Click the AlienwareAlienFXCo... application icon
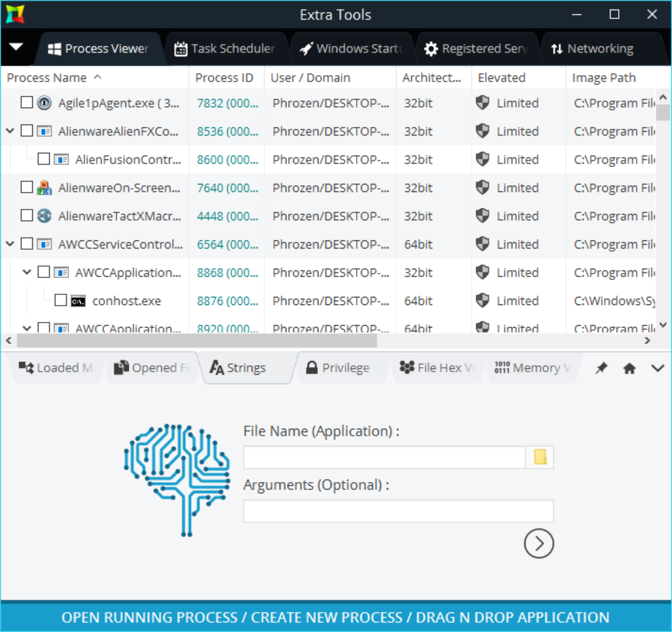Image resolution: width=672 pixels, height=632 pixels. pyautogui.click(x=44, y=131)
